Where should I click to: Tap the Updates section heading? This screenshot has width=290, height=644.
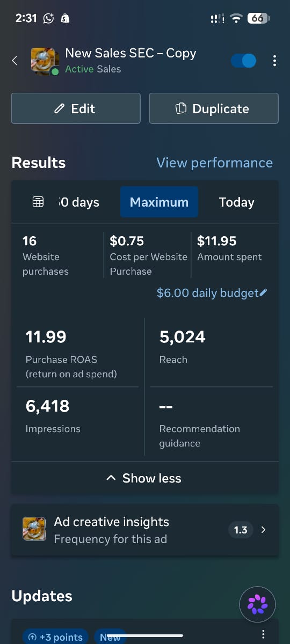coord(42,596)
